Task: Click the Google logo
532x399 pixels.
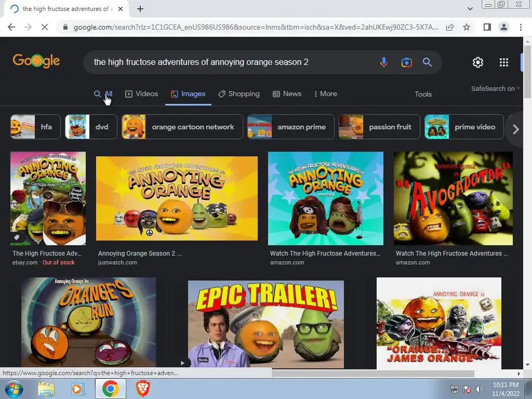Action: 36,61
